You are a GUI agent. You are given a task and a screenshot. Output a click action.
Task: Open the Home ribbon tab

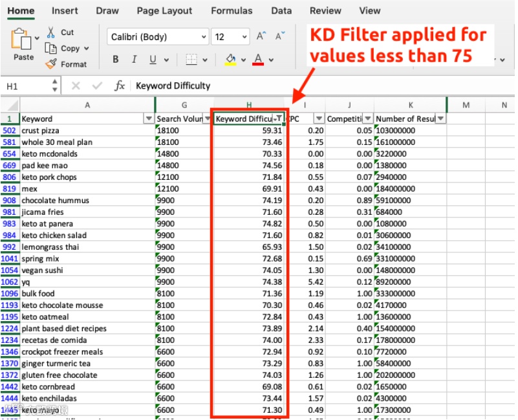click(x=21, y=10)
